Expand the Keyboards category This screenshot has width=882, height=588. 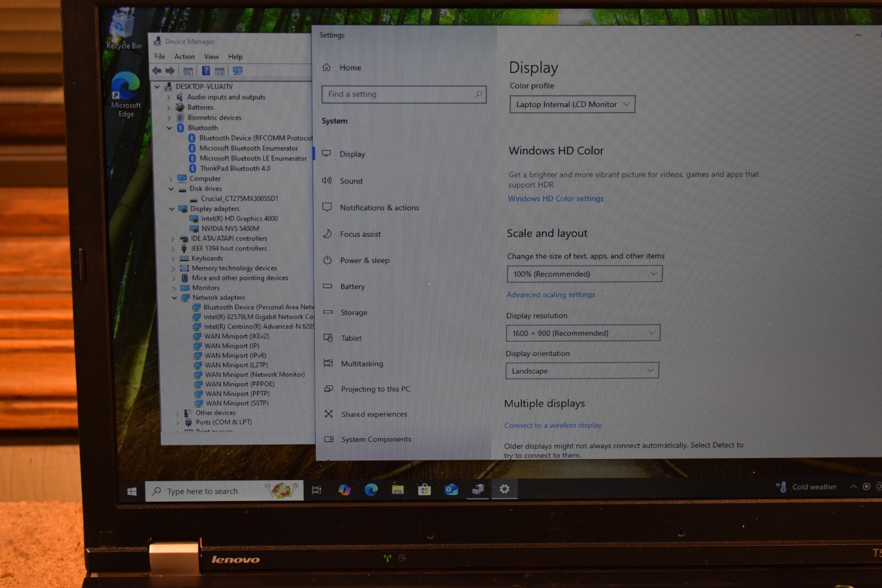[x=173, y=258]
